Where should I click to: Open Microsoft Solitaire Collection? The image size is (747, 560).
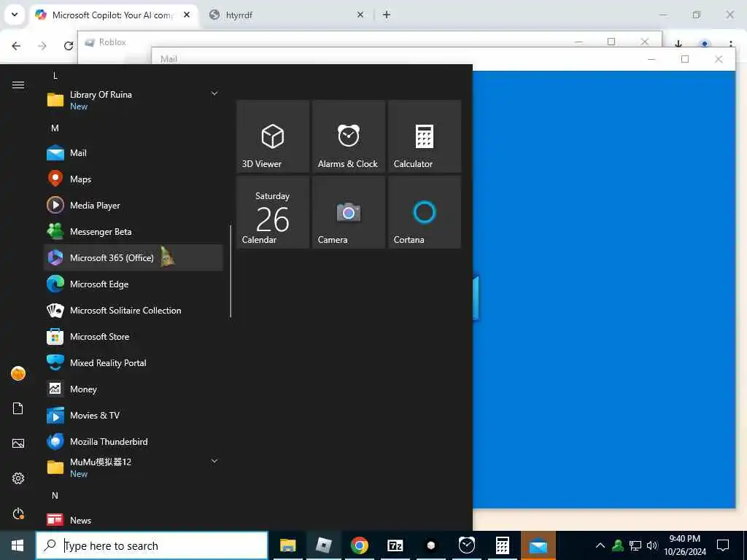[x=133, y=310]
